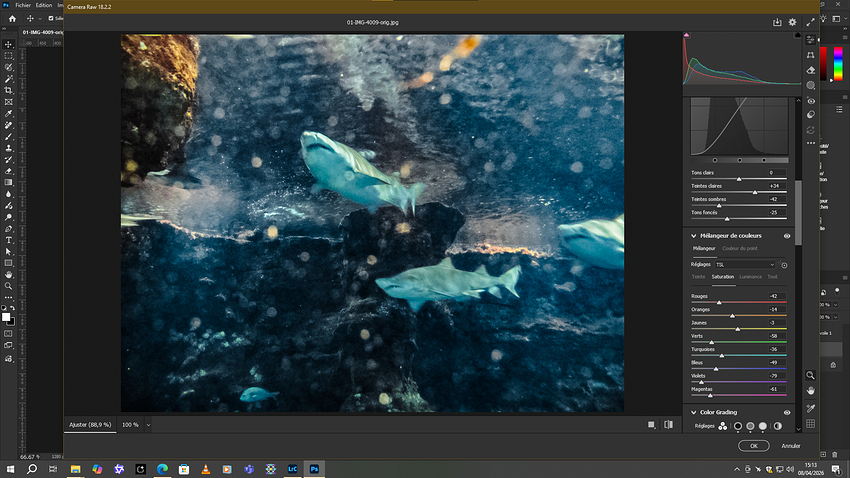Image resolution: width=850 pixels, height=478 pixels.
Task: Select the Hand tool in Camera Raw
Action: click(x=811, y=390)
